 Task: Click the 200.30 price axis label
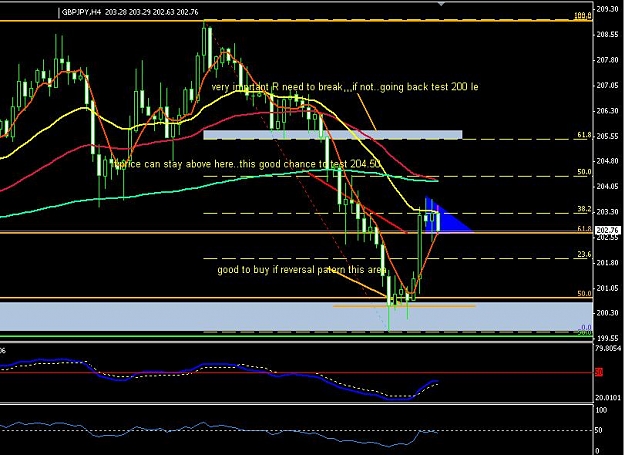tap(608, 313)
